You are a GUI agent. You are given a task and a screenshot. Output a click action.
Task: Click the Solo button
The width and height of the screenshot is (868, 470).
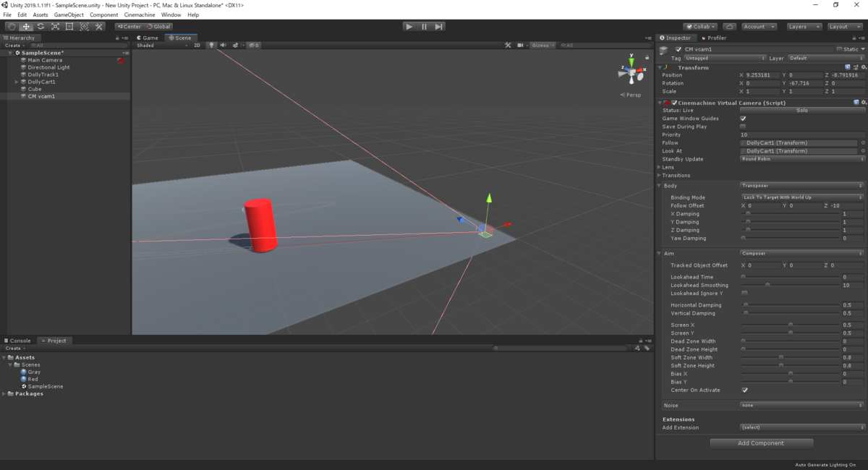click(x=801, y=110)
